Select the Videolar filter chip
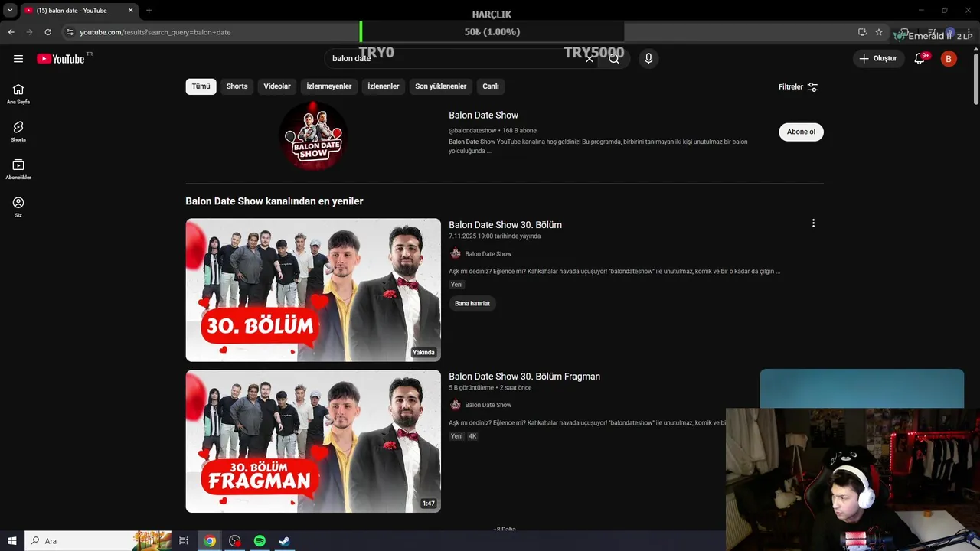This screenshot has width=980, height=551. pos(277,86)
